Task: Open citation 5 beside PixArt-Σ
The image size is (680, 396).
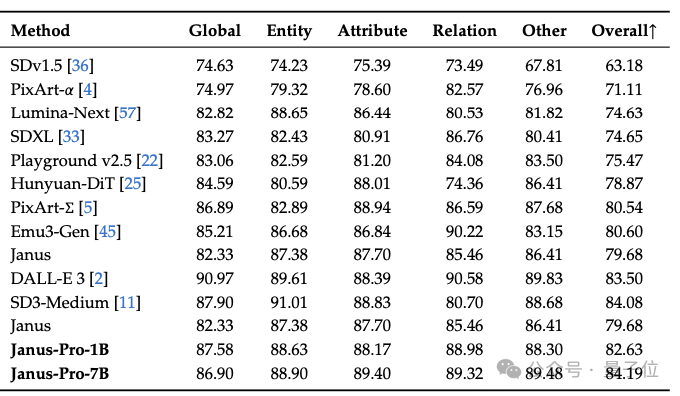Action: click(88, 207)
